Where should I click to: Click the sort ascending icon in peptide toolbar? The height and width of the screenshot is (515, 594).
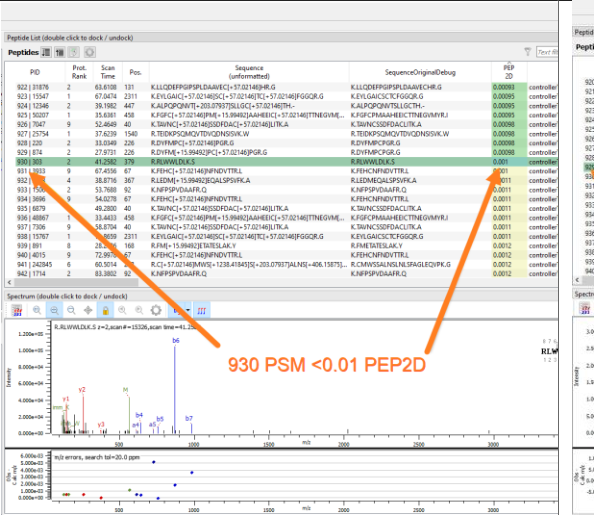pyautogui.click(x=60, y=52)
